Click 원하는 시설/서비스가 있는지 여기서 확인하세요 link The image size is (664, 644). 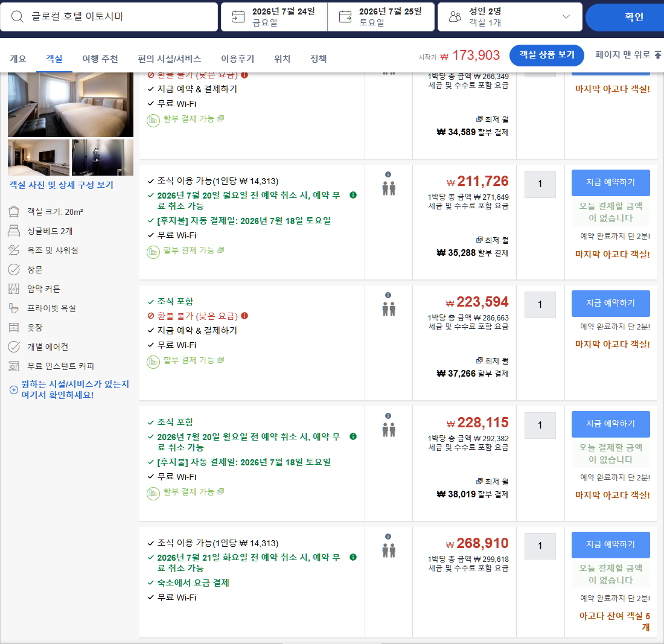(x=75, y=389)
